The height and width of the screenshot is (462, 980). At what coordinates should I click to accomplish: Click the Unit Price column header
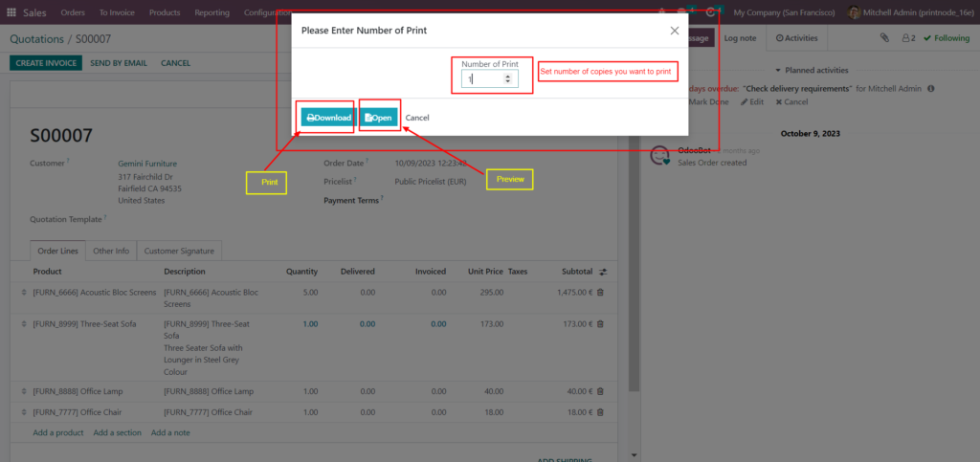click(485, 272)
